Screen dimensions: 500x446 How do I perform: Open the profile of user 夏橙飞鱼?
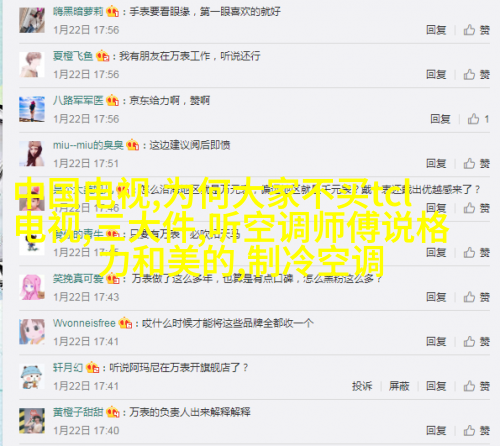73,56
